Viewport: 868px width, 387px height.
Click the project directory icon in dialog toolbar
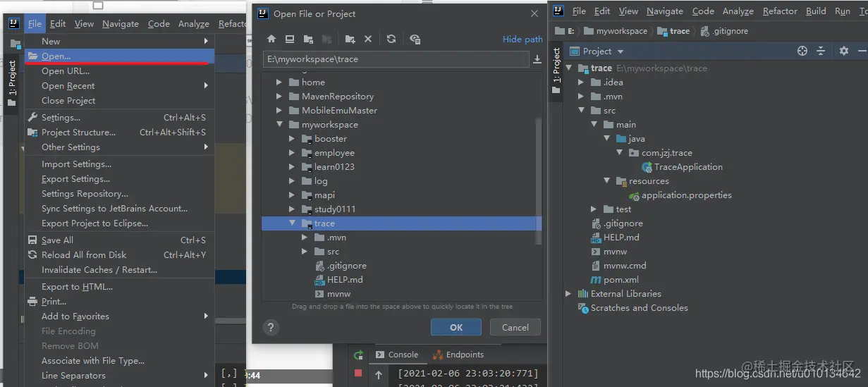[308, 39]
